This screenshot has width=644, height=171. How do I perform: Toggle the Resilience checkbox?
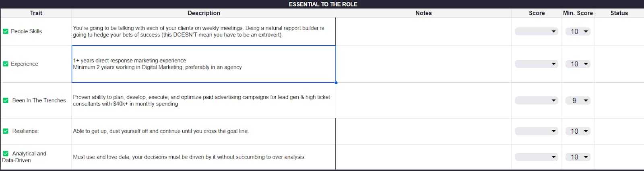[6, 131]
